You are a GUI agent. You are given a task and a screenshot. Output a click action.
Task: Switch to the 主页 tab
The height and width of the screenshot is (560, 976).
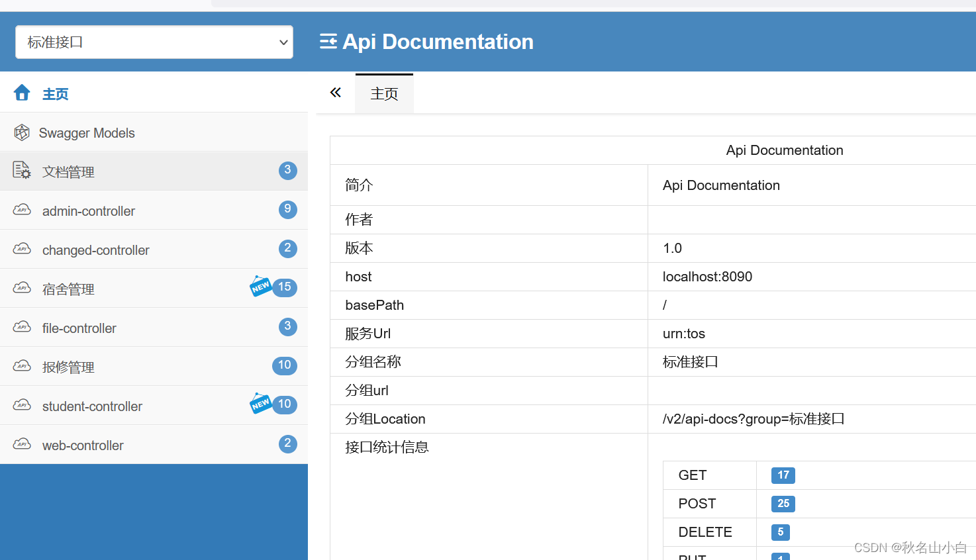click(x=384, y=94)
